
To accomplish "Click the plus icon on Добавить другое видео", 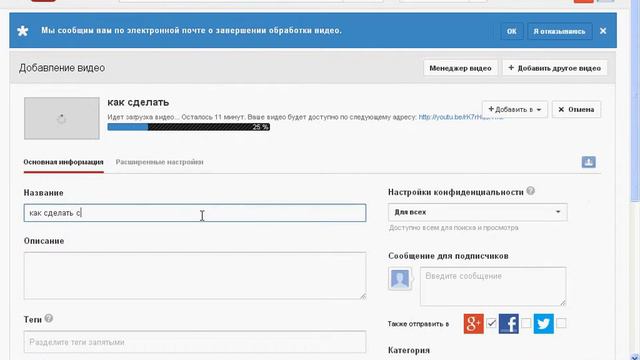I will click(x=511, y=68).
